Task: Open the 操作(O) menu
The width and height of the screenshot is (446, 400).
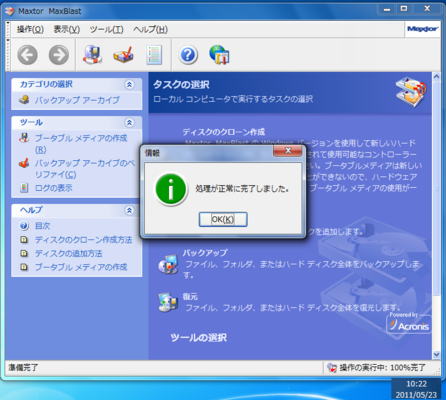Action: (x=30, y=29)
